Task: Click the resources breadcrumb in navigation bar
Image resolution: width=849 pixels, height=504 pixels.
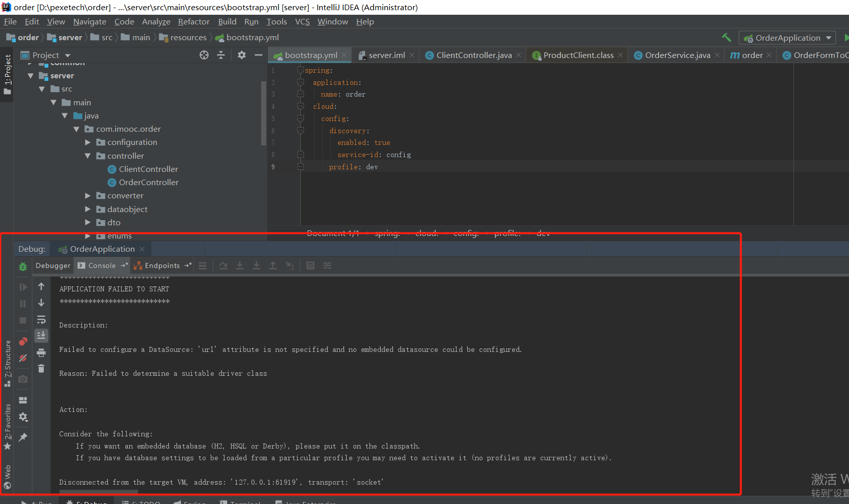Action: (x=183, y=38)
